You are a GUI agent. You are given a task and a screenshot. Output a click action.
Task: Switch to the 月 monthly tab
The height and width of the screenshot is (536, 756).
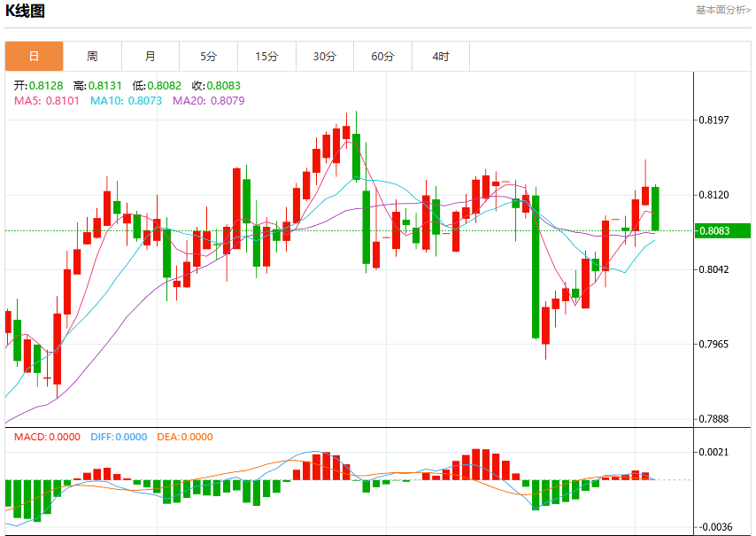pyautogui.click(x=150, y=57)
